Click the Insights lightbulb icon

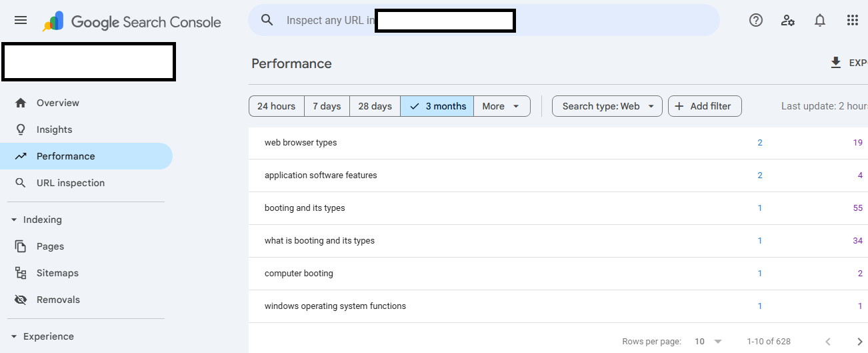pyautogui.click(x=21, y=129)
